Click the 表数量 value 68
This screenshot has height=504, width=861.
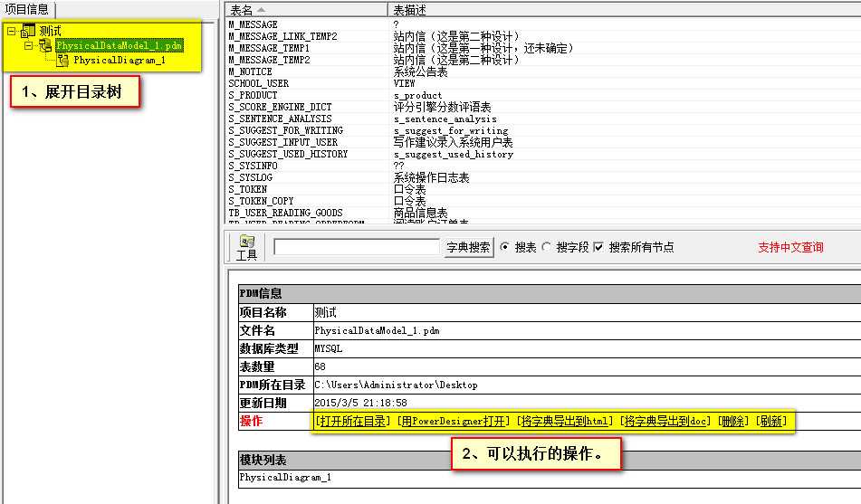[320, 366]
